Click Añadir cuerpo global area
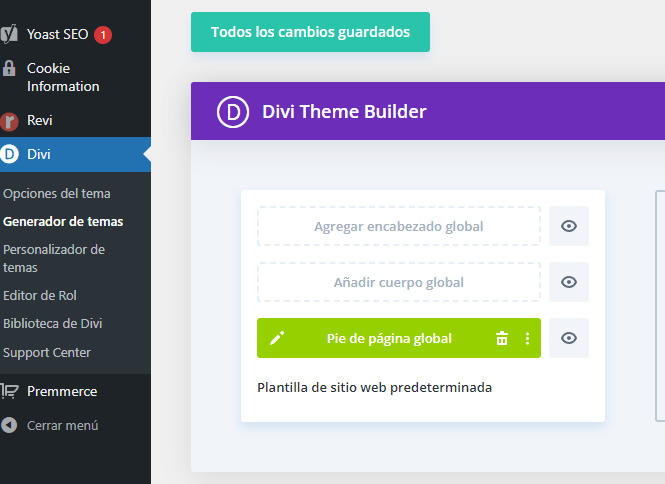The height and width of the screenshot is (484, 665). 399,282
